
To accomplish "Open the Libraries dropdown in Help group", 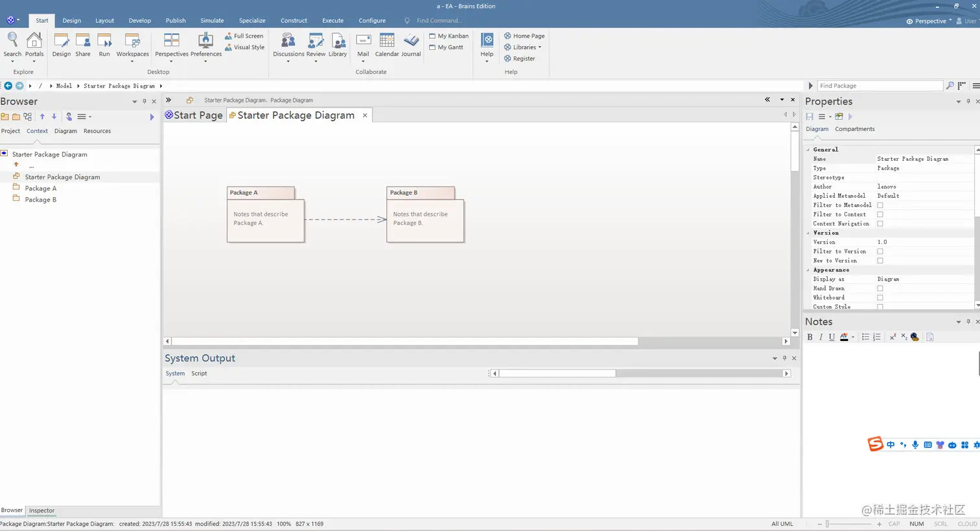I will (x=523, y=47).
